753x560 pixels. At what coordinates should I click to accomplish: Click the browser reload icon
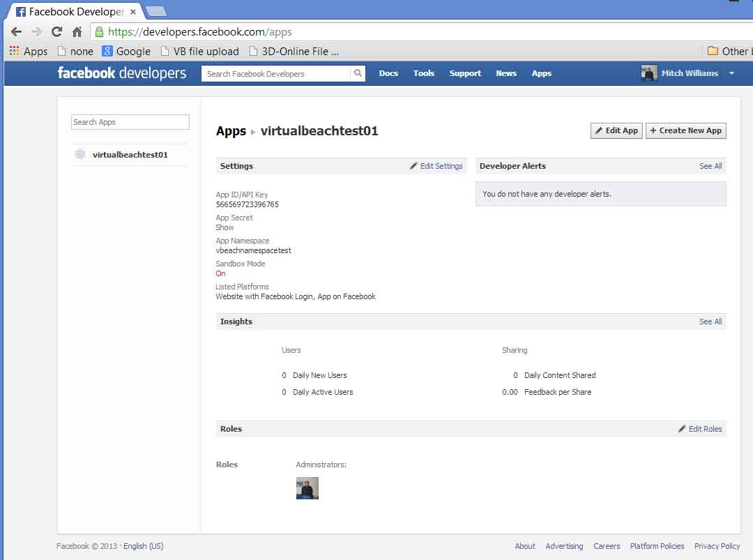tap(56, 31)
